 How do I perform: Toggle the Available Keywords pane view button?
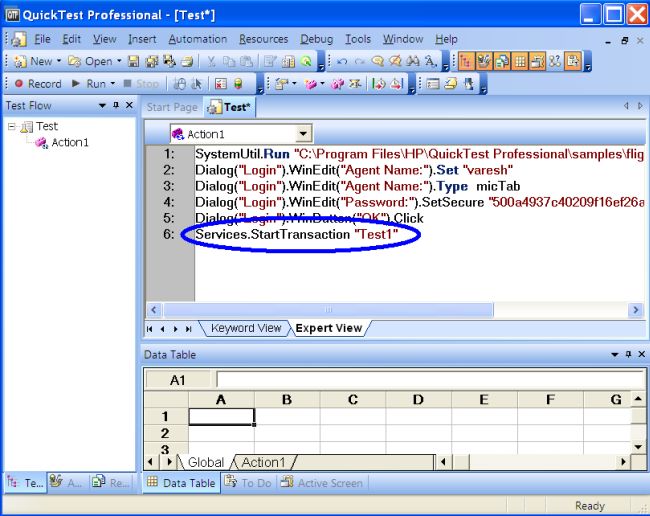483,61
